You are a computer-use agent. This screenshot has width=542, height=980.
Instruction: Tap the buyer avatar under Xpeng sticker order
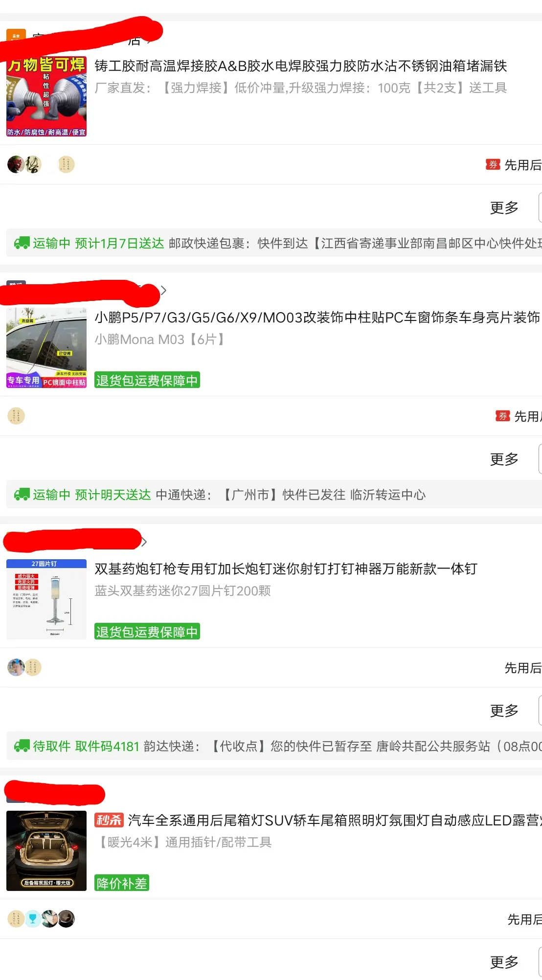[16, 416]
